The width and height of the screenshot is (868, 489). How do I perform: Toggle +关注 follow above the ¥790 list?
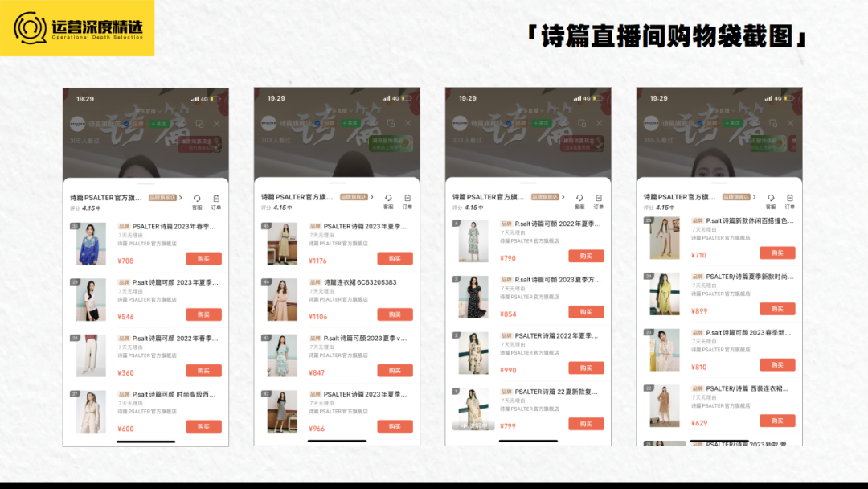(541, 124)
